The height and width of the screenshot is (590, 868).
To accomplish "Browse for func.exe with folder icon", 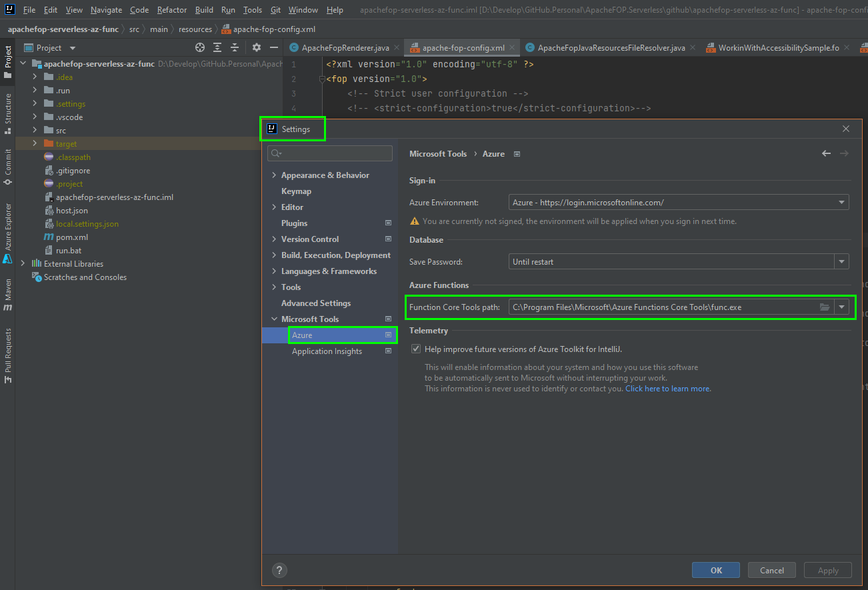I will tap(825, 307).
